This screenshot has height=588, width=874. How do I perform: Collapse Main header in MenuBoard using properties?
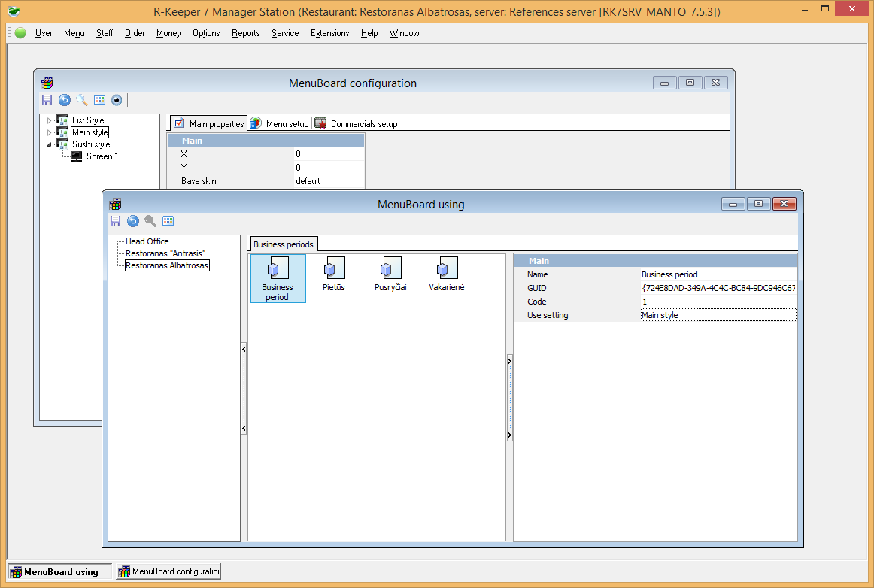[655, 261]
